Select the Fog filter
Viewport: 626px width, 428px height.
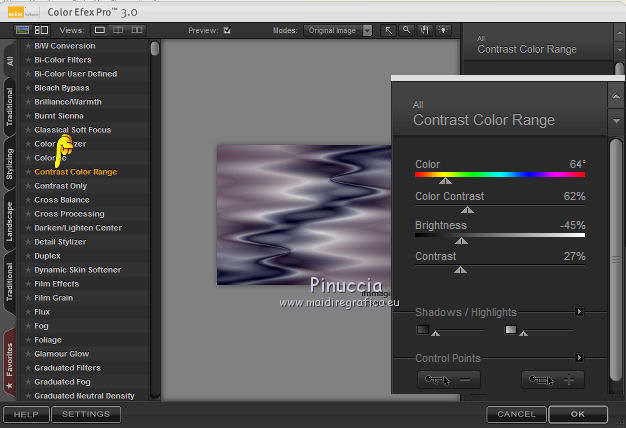pos(41,326)
